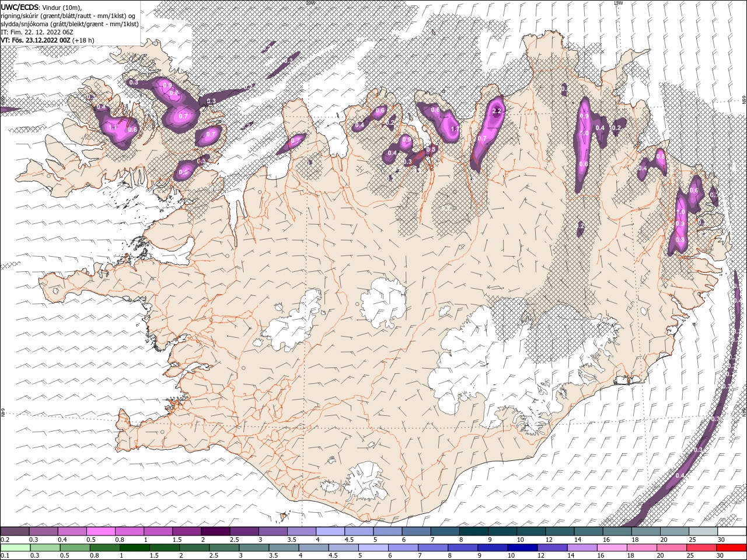Pick snow legend swatch between 1.5 and 2
The width and height of the screenshot is (747, 560).
click(x=187, y=531)
